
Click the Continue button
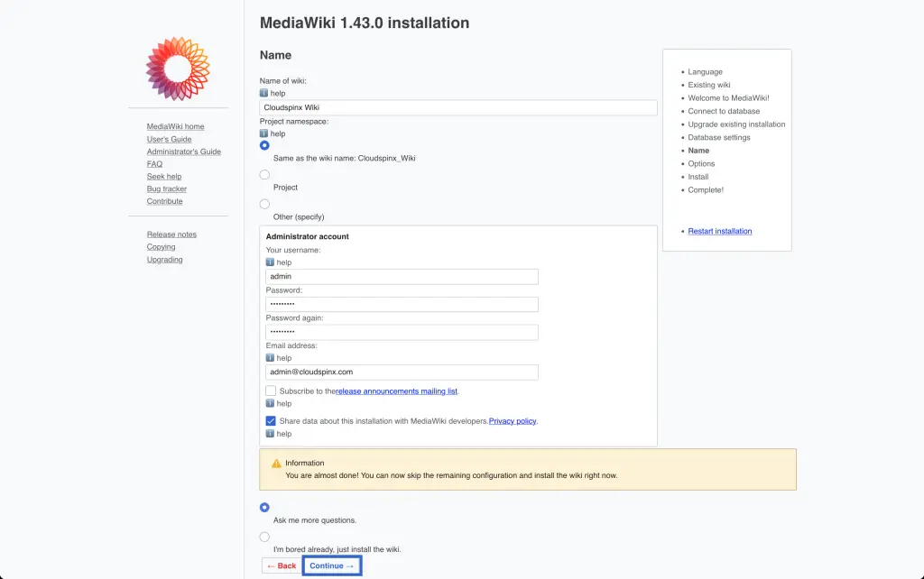click(x=331, y=564)
